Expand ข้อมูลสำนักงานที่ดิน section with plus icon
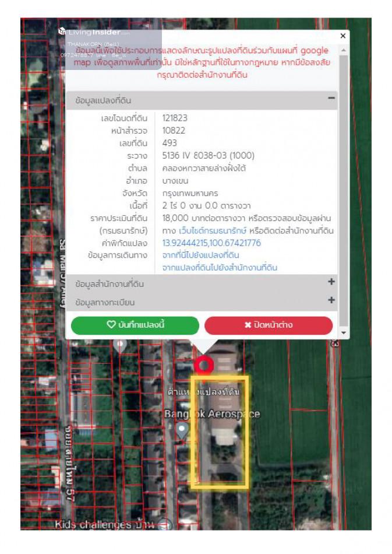The width and height of the screenshot is (392, 554). coord(331,282)
